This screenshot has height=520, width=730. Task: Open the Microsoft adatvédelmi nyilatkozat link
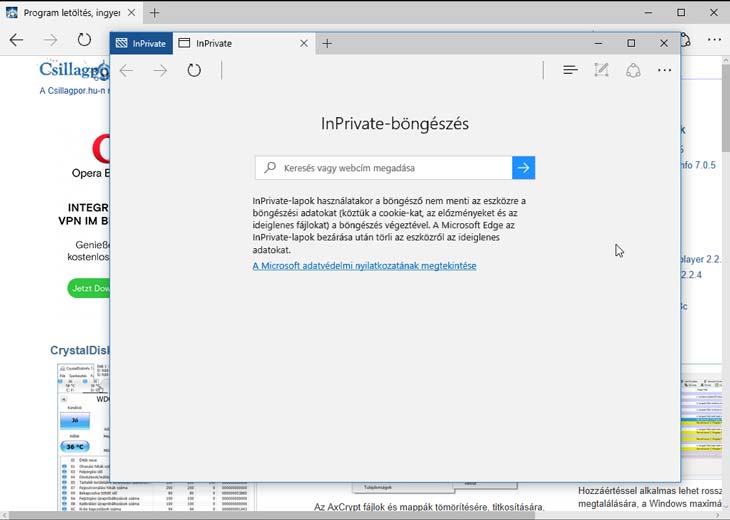pos(364,266)
